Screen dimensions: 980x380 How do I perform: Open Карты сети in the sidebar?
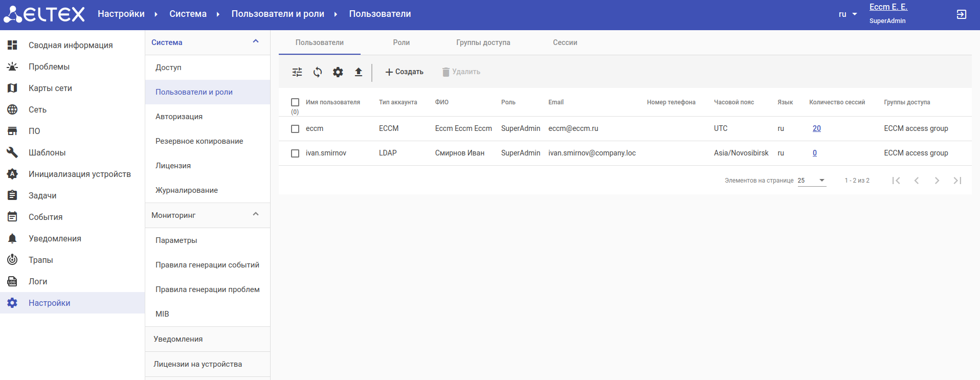coord(50,88)
